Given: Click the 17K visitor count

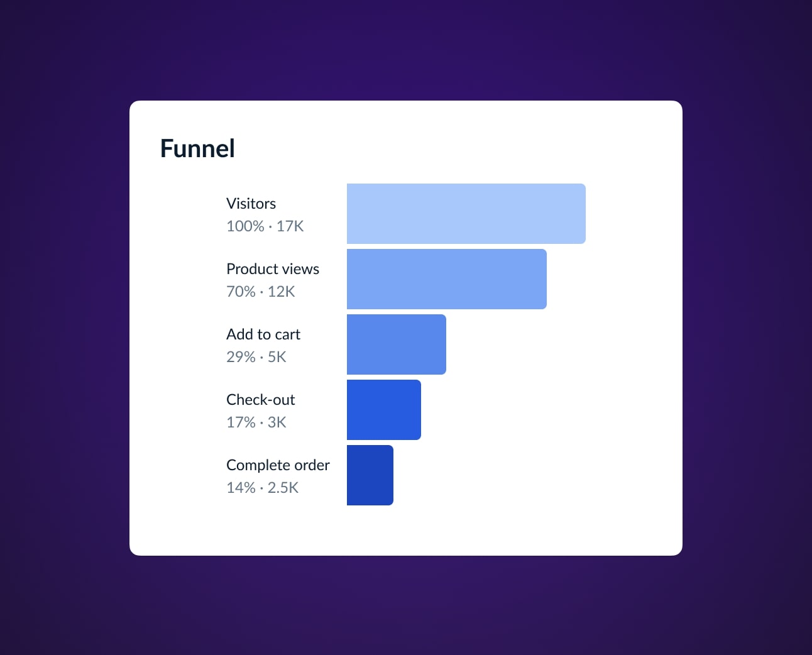Looking at the screenshot, I should pos(290,226).
